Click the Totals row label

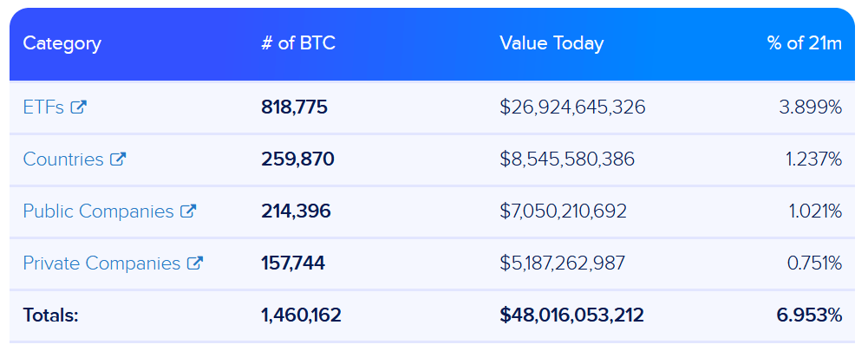tap(50, 315)
